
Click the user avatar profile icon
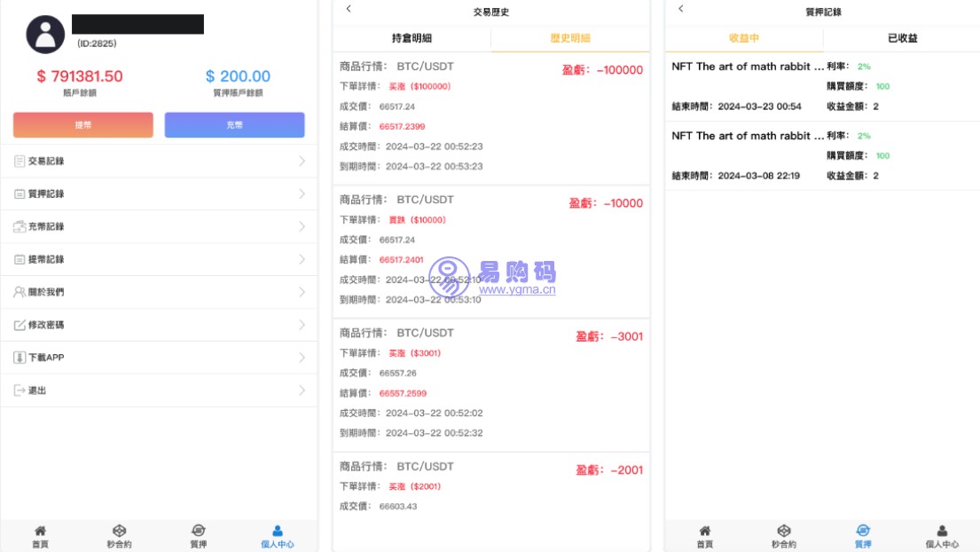click(x=45, y=35)
